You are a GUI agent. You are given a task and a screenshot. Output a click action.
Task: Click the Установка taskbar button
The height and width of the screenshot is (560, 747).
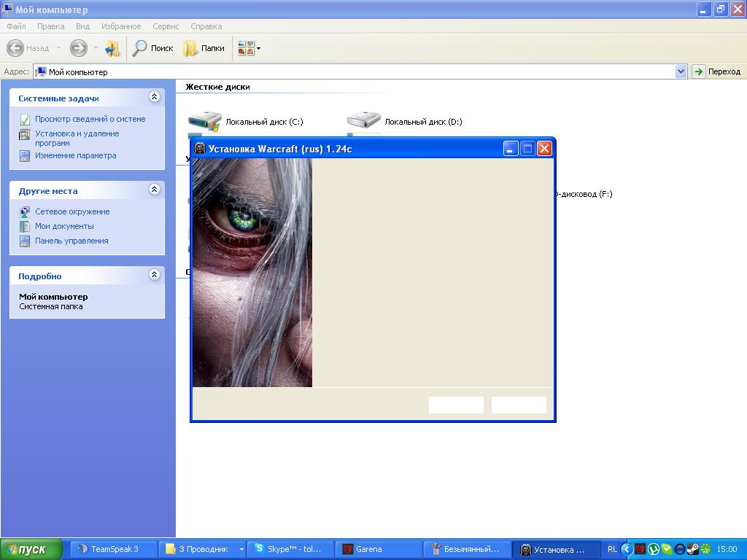pyautogui.click(x=555, y=550)
